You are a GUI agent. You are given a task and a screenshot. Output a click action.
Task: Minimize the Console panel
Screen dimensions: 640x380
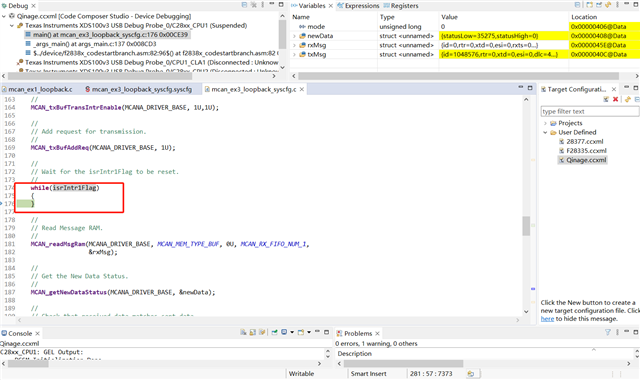[x=317, y=332]
